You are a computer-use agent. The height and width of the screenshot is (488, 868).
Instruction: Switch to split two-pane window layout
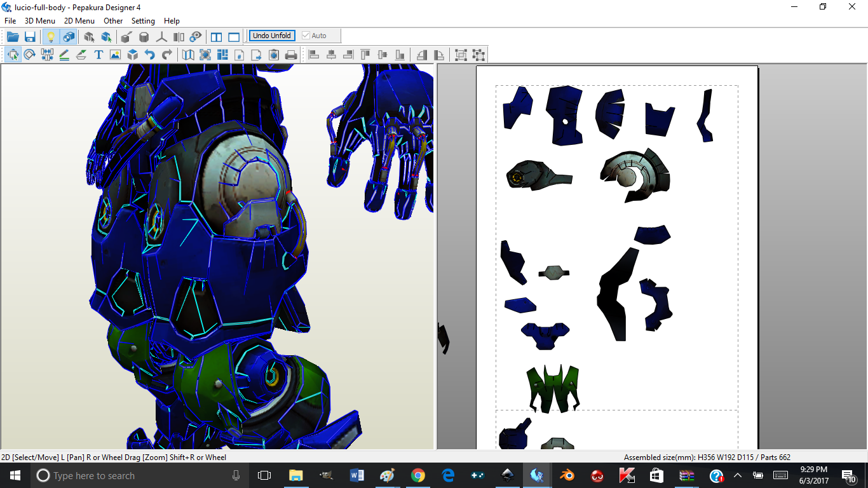coord(217,36)
